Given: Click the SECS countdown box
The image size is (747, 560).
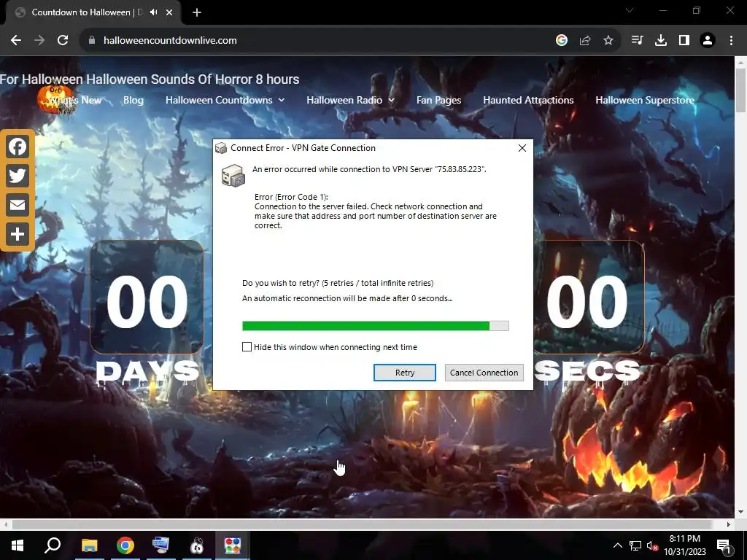Looking at the screenshot, I should click(588, 297).
